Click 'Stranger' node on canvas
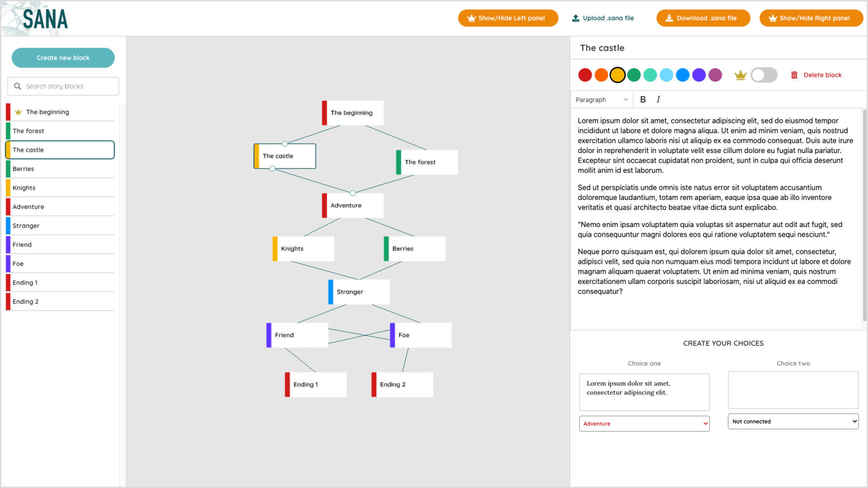Screen dimensions: 868x488 [359, 292]
